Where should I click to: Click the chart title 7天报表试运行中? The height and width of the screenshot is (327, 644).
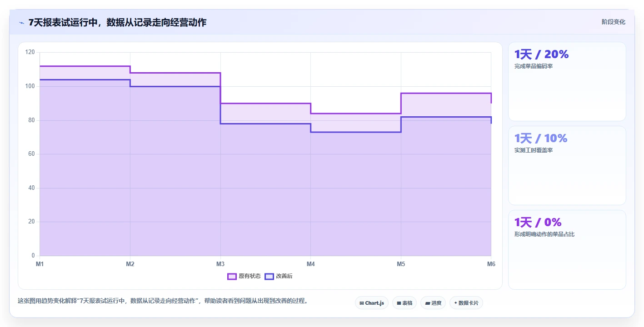click(117, 22)
